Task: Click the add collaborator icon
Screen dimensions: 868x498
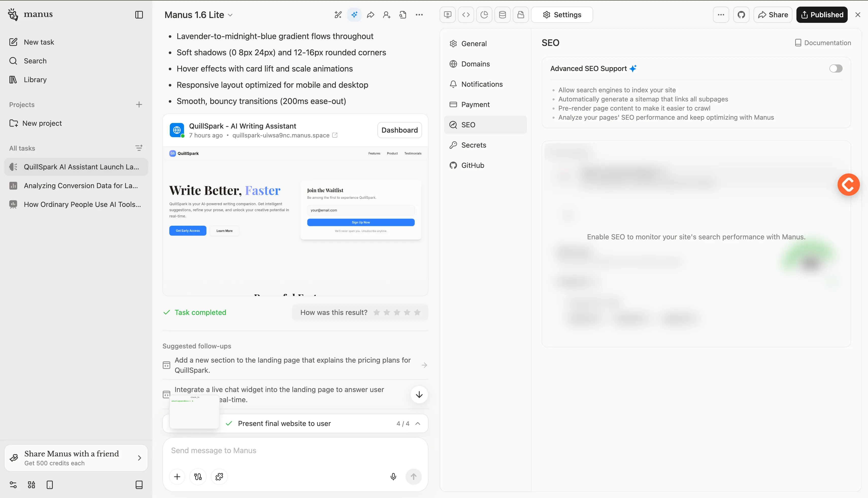Action: [x=387, y=15]
